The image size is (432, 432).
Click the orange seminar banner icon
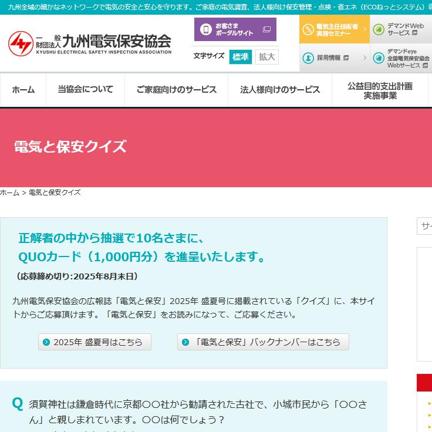point(308,30)
